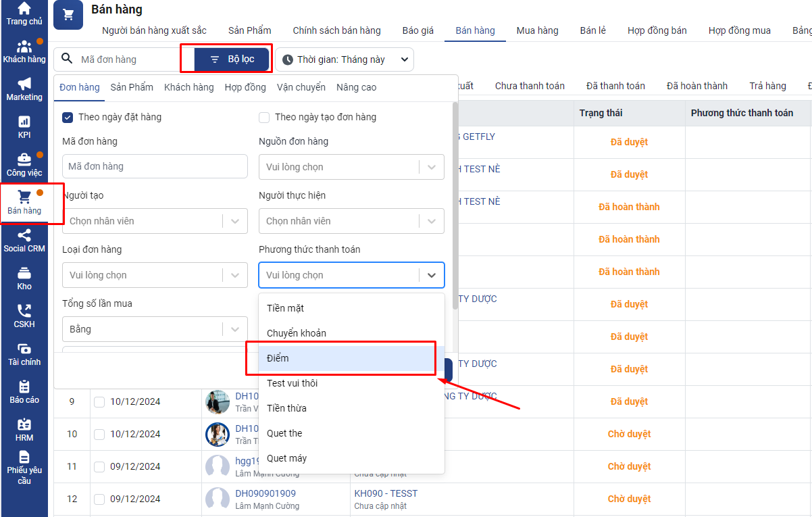Go to Marketing in the sidebar

(24, 89)
